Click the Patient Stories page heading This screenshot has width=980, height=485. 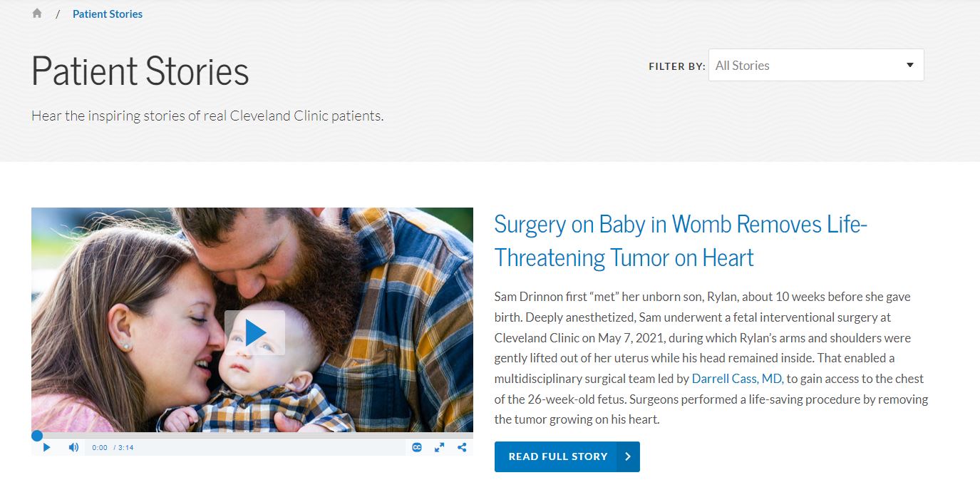coord(140,71)
